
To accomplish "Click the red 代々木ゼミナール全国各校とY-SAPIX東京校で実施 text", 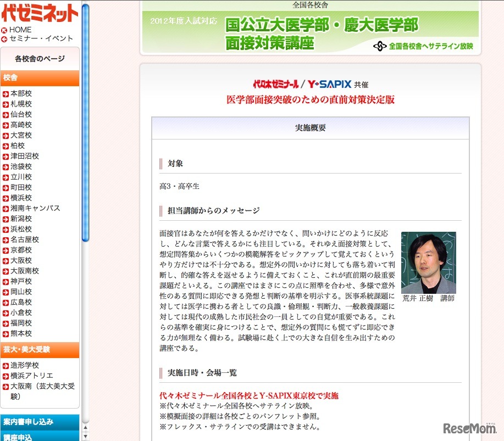I will (x=249, y=395).
